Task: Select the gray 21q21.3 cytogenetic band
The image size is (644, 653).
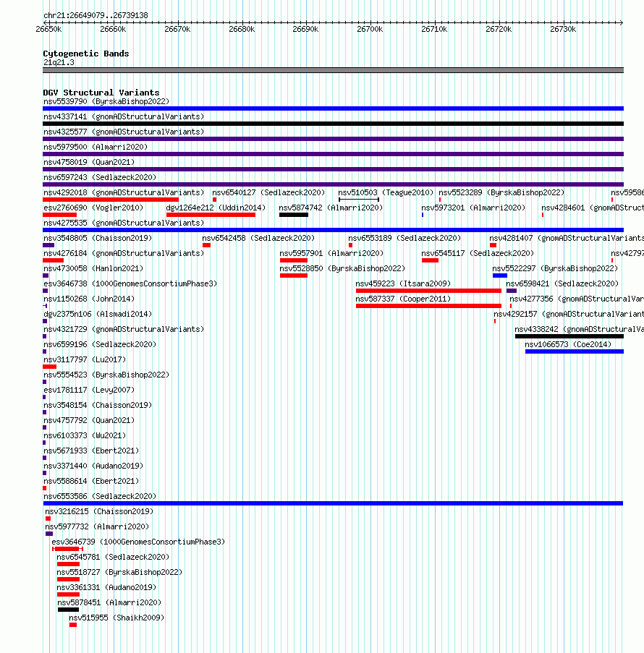Action: 333,70
